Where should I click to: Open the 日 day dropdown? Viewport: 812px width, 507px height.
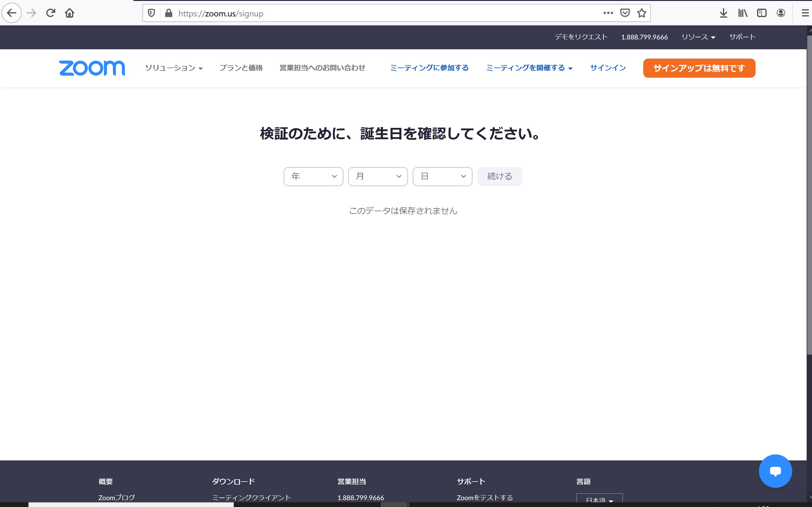(442, 176)
